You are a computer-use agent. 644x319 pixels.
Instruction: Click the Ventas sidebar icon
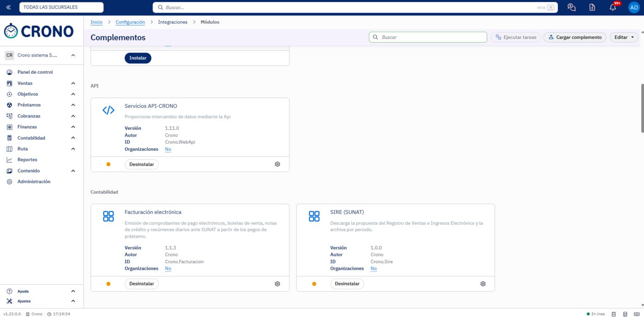pyautogui.click(x=9, y=83)
